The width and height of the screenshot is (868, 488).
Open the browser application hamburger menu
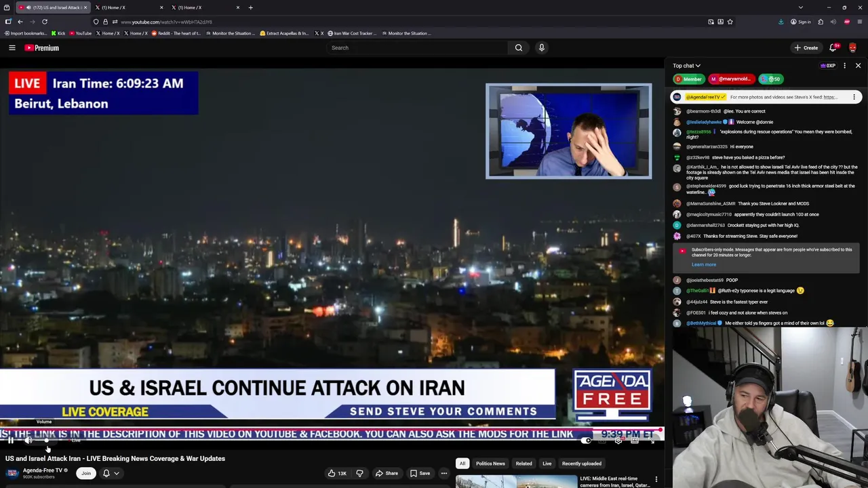click(x=860, y=22)
